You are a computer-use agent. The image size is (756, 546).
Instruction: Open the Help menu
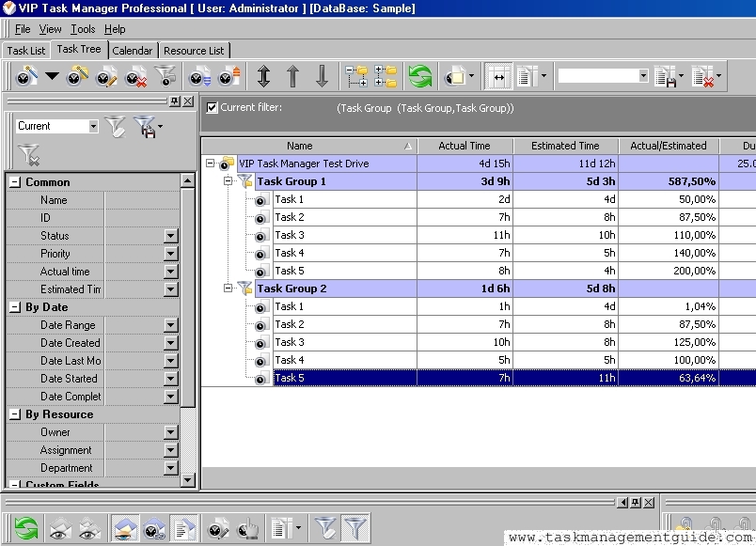click(115, 29)
